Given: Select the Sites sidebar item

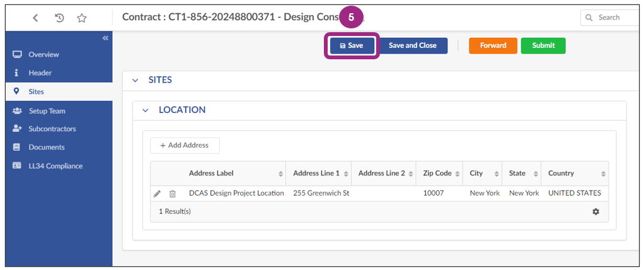Looking at the screenshot, I should [59, 91].
